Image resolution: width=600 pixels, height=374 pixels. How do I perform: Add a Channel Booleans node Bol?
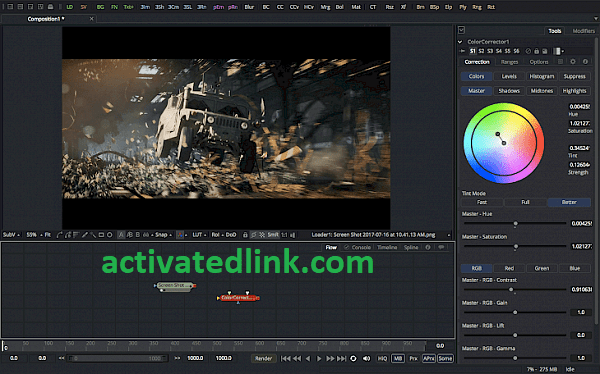point(339,7)
